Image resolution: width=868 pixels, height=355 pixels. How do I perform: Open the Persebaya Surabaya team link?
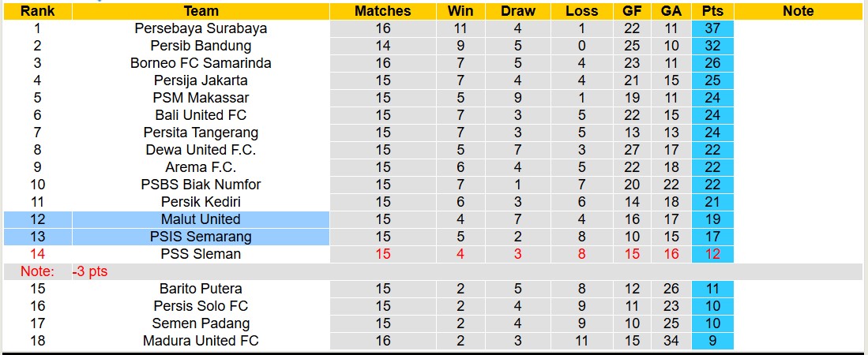201,28
